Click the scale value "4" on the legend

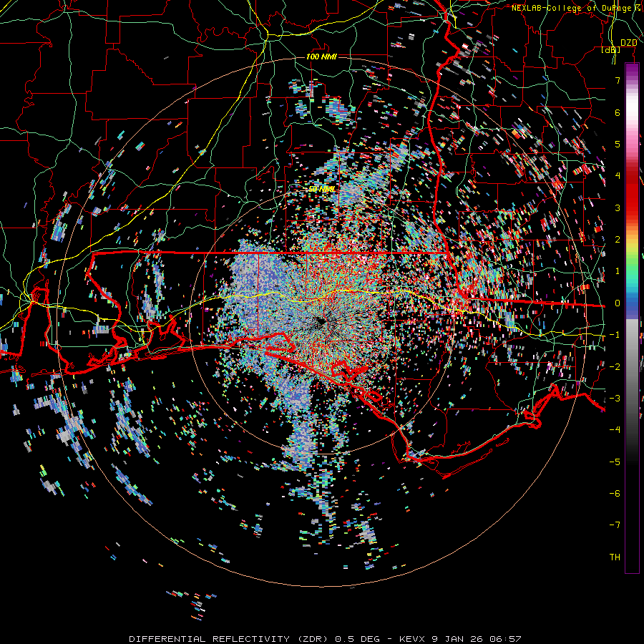pos(618,176)
